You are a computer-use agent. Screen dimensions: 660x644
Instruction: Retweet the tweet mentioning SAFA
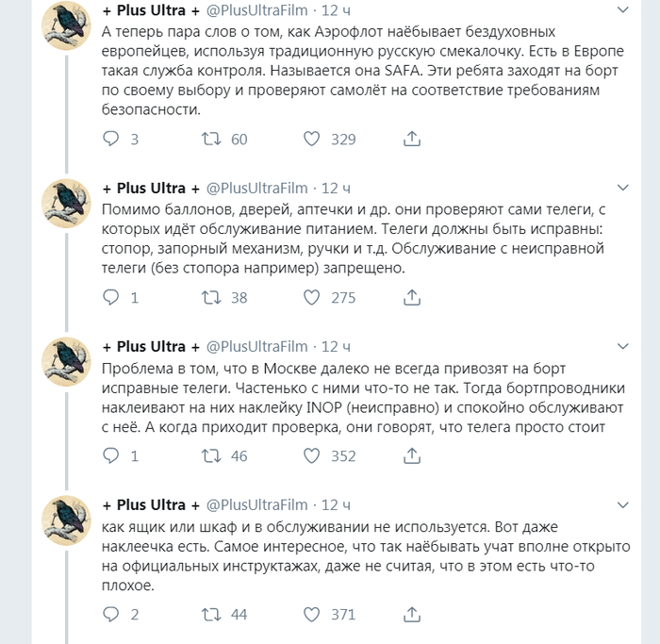coord(213,140)
